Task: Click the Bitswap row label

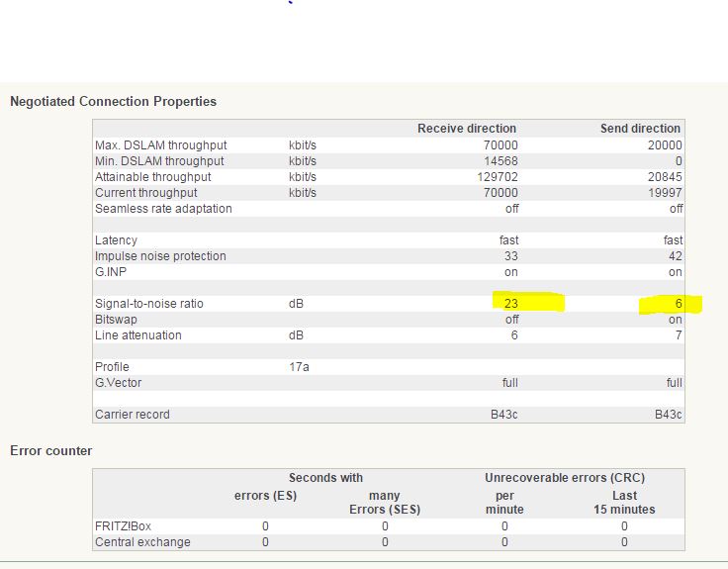Action: click(116, 320)
